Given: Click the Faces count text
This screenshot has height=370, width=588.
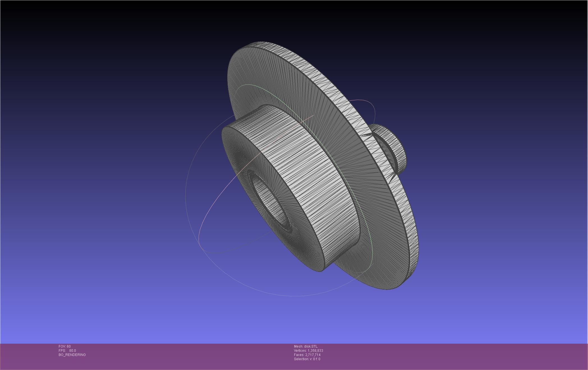Looking at the screenshot, I should pos(307,355).
